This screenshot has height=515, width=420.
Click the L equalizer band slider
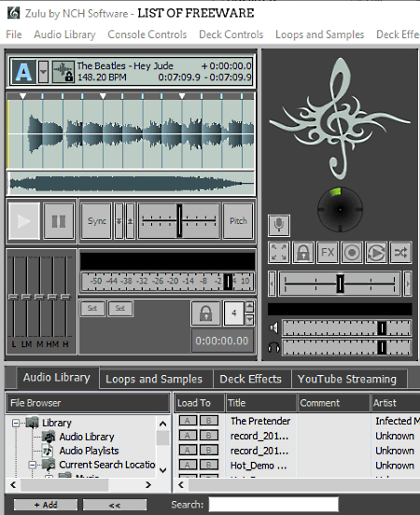13,297
